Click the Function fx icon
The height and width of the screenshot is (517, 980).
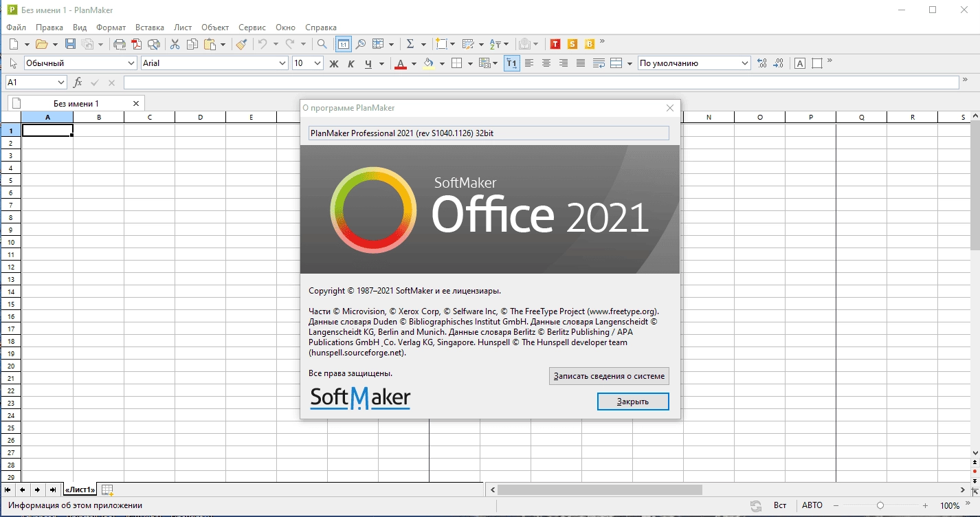[78, 82]
